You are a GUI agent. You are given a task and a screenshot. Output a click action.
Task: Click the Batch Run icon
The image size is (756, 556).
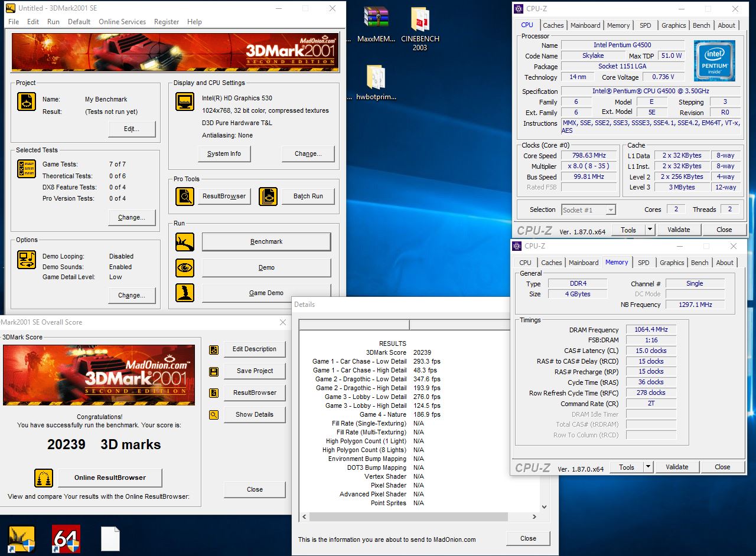[x=268, y=196]
